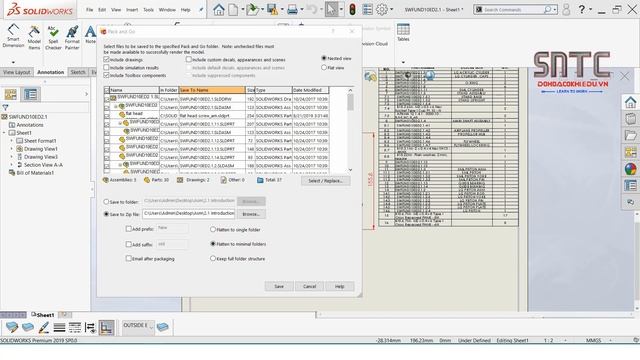Open the Save dropdown arrow
Screen dimensions: 640x360
tap(282, 9)
